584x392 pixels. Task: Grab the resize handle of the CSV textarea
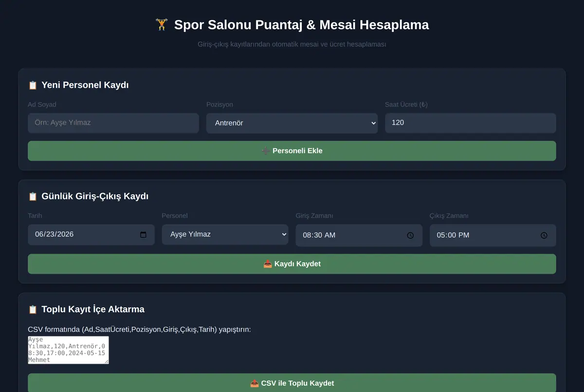click(x=106, y=361)
